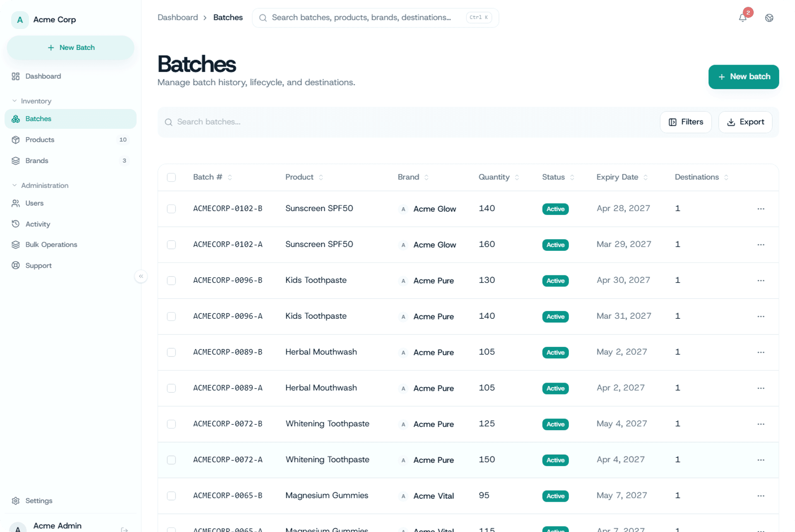Open the Acme Admin profile
The image size is (795, 532).
(57, 526)
